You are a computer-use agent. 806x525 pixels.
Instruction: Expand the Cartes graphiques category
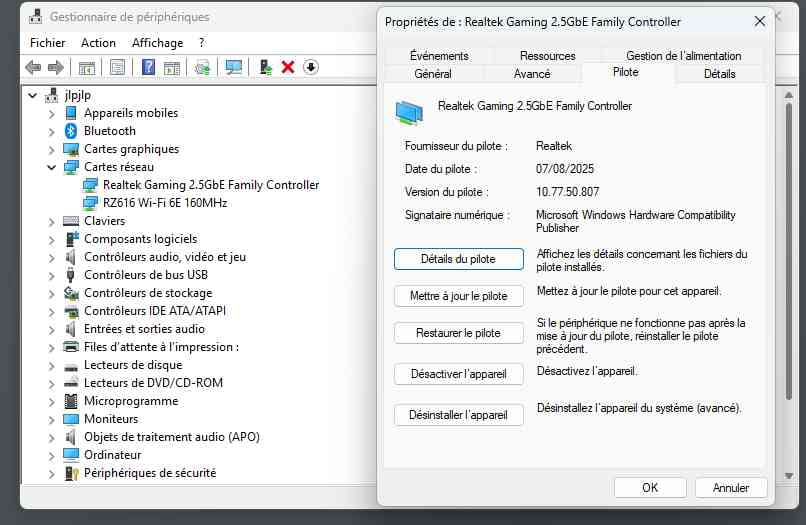52,149
